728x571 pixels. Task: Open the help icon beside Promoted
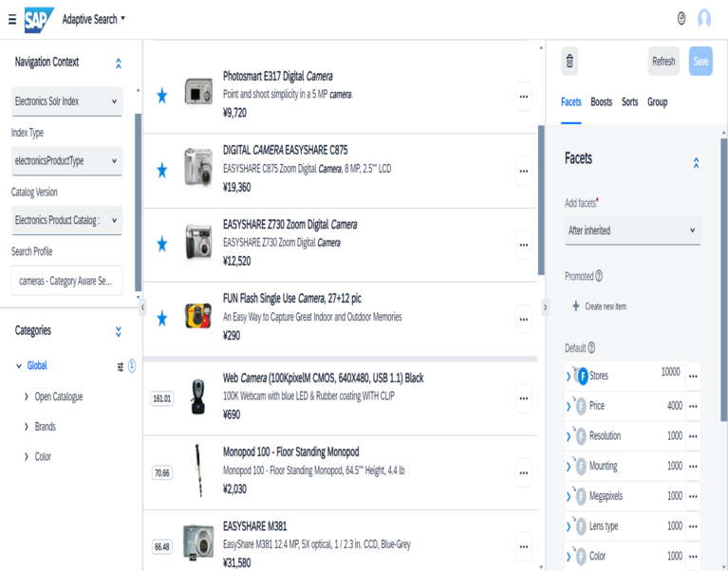[599, 277]
